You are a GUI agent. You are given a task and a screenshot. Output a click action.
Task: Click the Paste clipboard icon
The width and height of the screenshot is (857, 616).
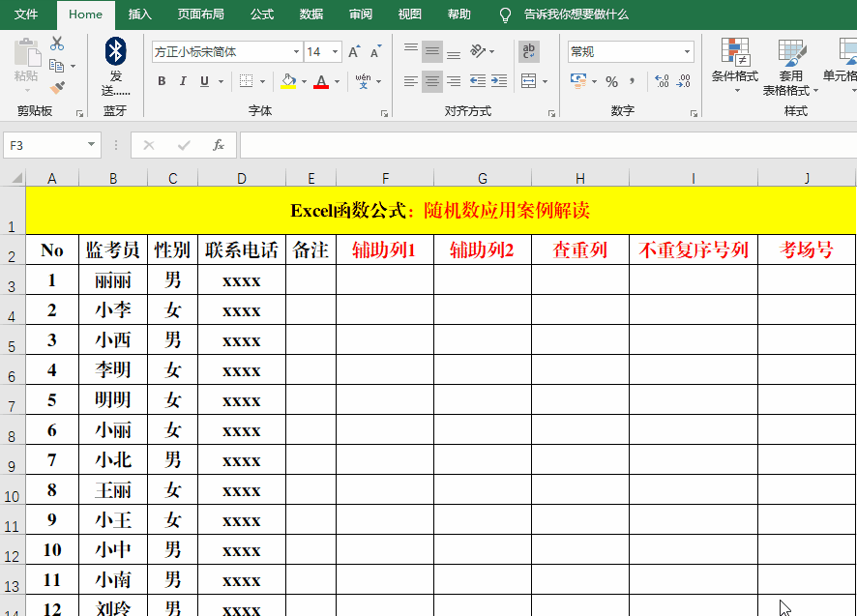coord(27,53)
